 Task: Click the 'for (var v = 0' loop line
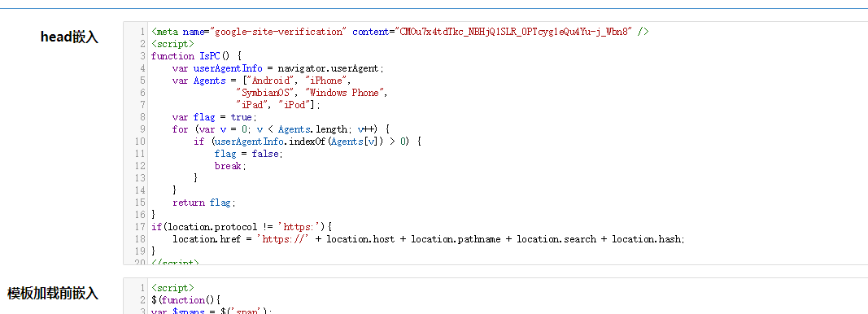point(281,129)
